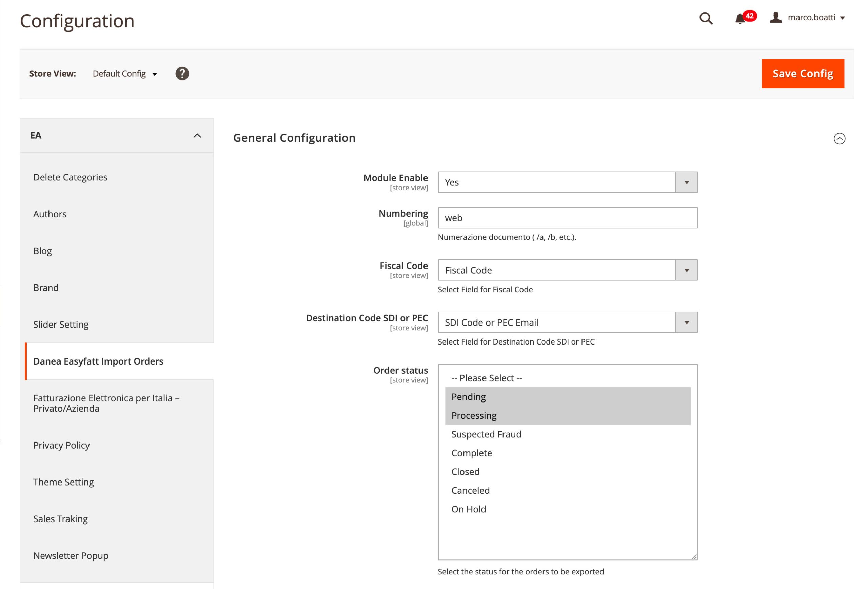Collapse the General Configuration section

(x=839, y=139)
